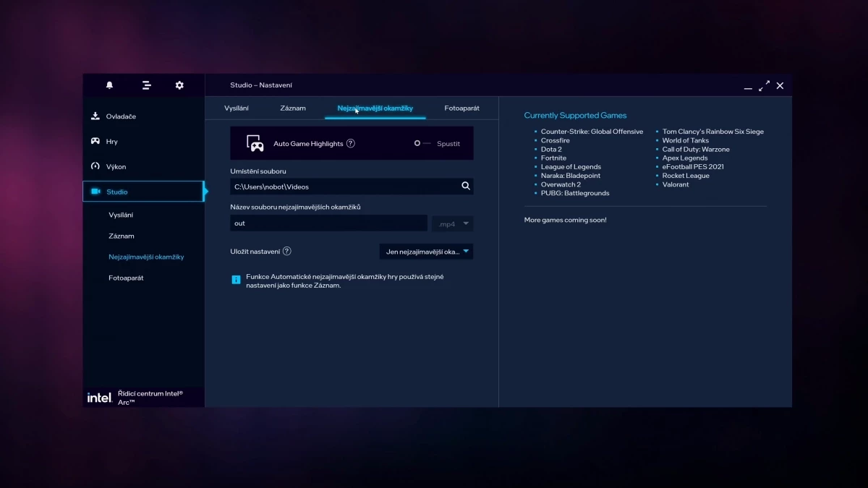Screen dimensions: 868x488
Task: Open the settings gear icon
Action: click(179, 85)
